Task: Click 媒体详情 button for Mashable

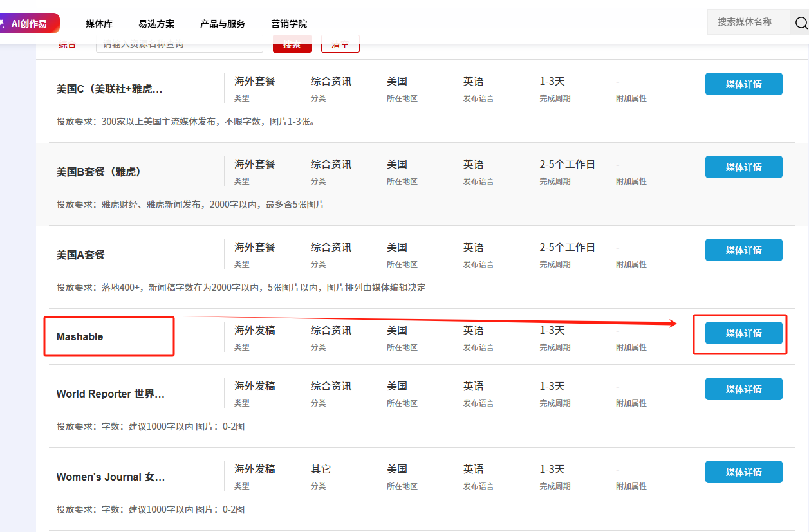Action: tap(743, 333)
